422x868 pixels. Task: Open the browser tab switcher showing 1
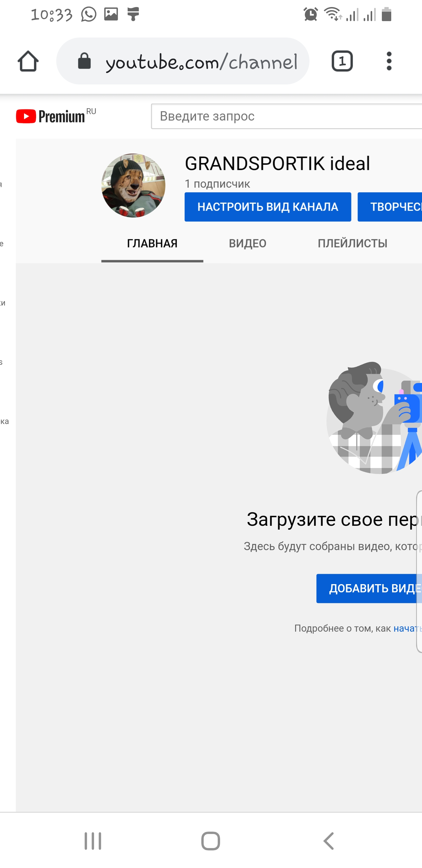pos(342,61)
